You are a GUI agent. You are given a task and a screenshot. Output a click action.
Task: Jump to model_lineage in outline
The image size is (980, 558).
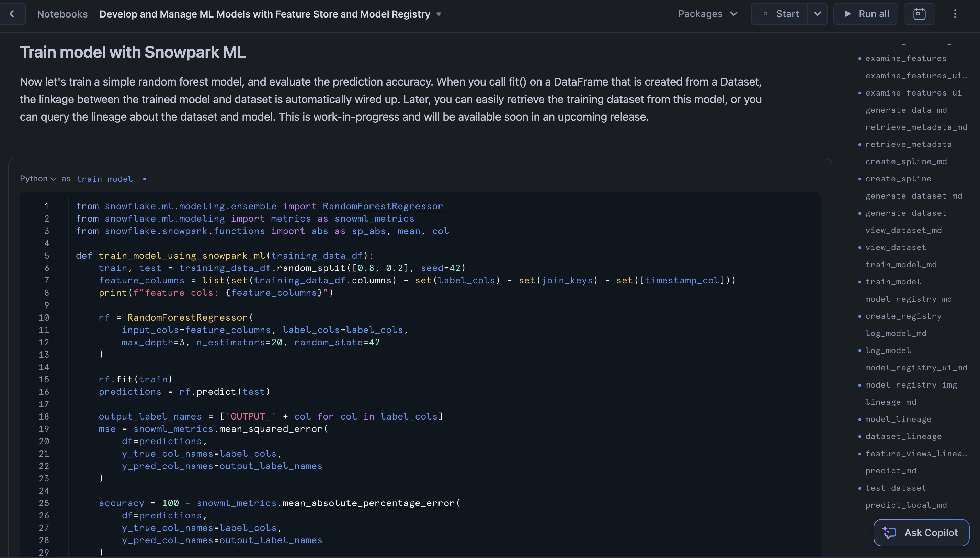898,419
